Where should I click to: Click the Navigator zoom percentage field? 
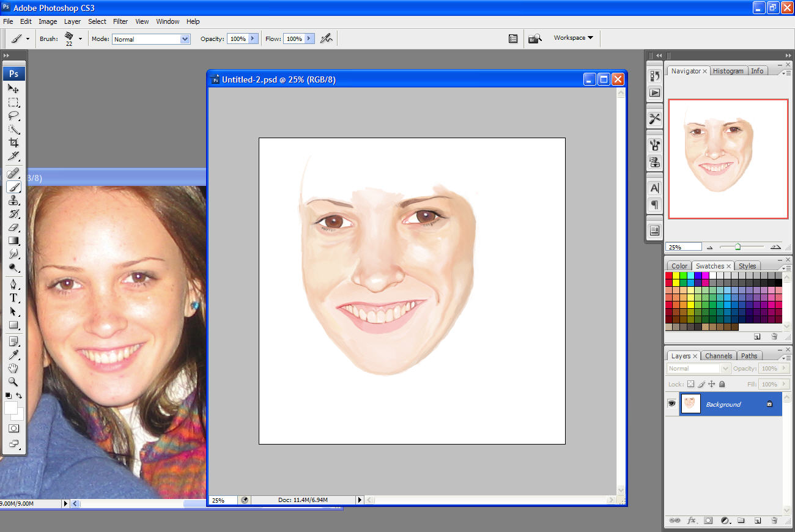click(683, 247)
